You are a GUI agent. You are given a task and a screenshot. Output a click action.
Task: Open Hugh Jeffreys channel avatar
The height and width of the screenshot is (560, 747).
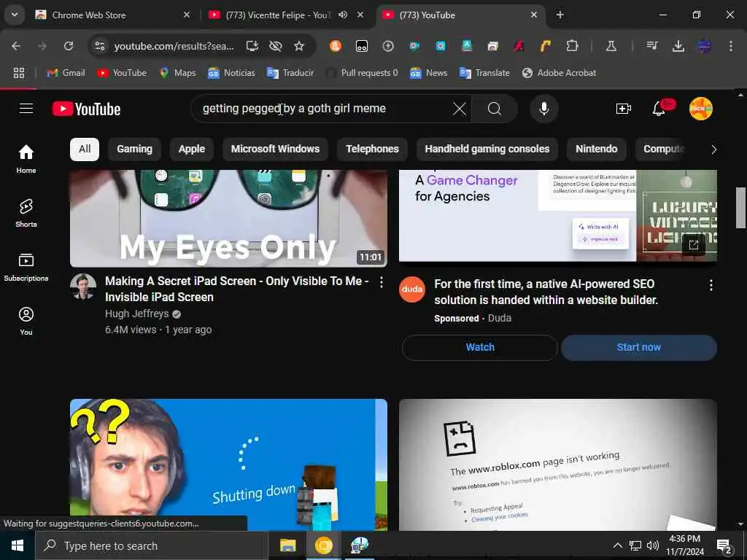pos(83,287)
